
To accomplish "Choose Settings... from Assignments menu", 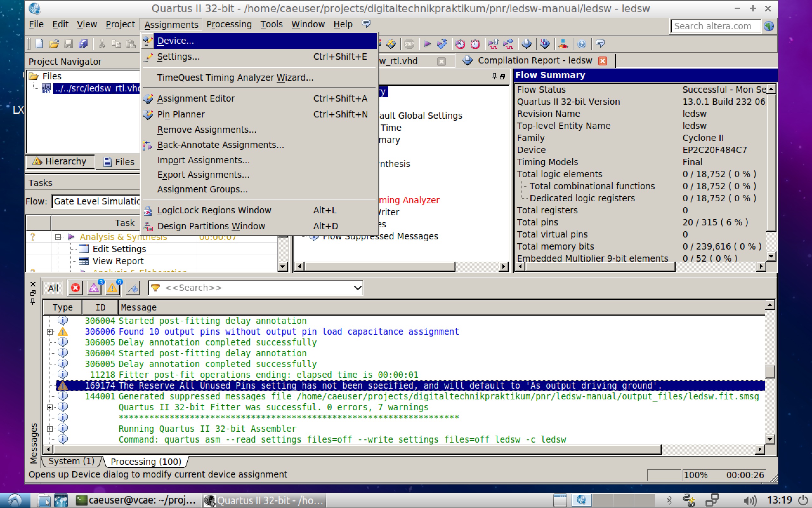I will tap(259, 57).
